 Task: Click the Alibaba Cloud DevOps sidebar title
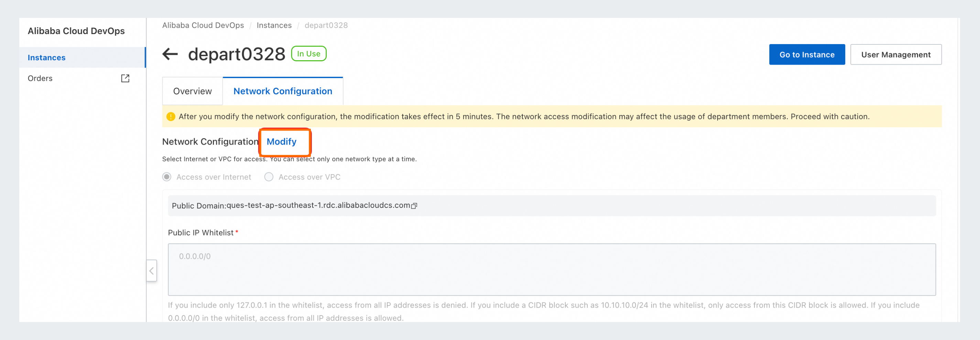pyautogui.click(x=76, y=31)
